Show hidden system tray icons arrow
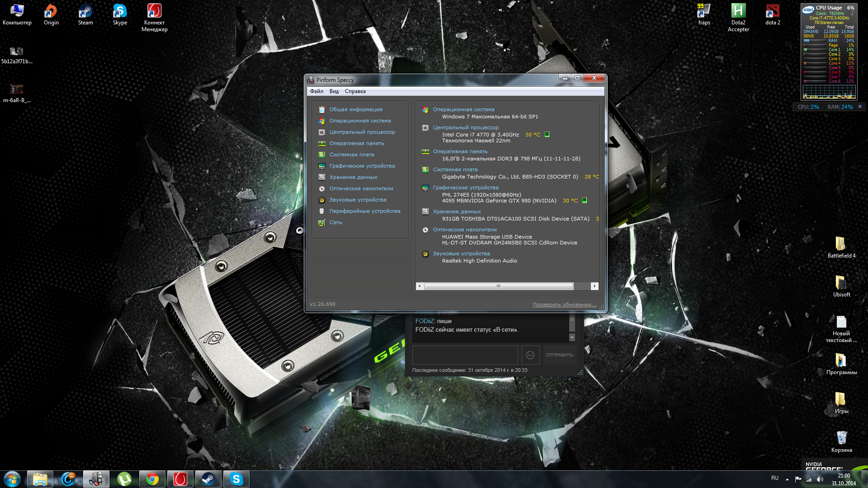The image size is (868, 488). coord(787,479)
